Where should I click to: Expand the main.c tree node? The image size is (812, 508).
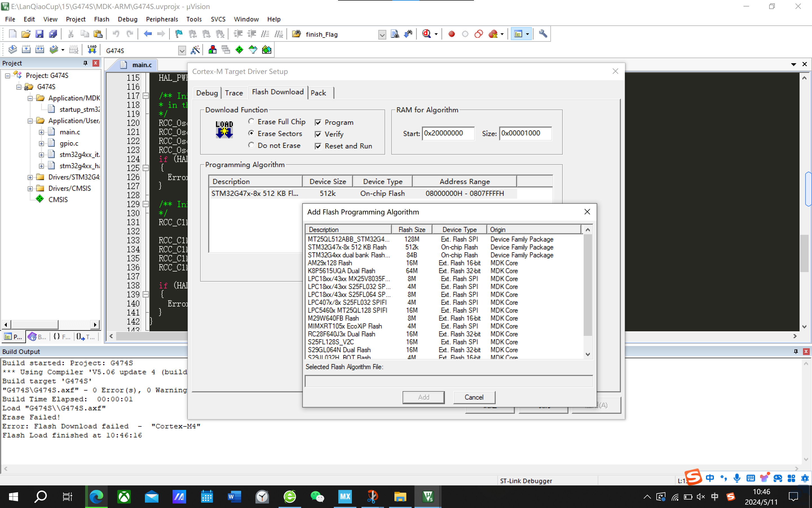coord(41,132)
